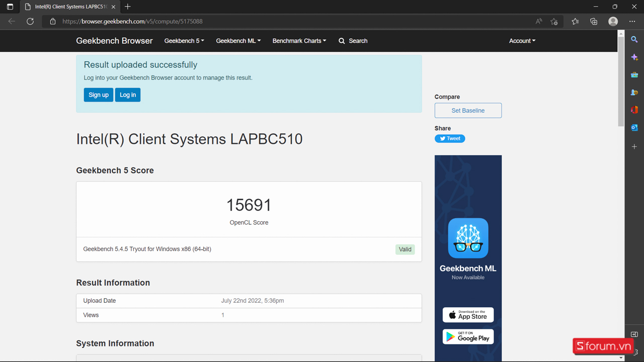Click the Geekbench ML app icon

pos(468,238)
